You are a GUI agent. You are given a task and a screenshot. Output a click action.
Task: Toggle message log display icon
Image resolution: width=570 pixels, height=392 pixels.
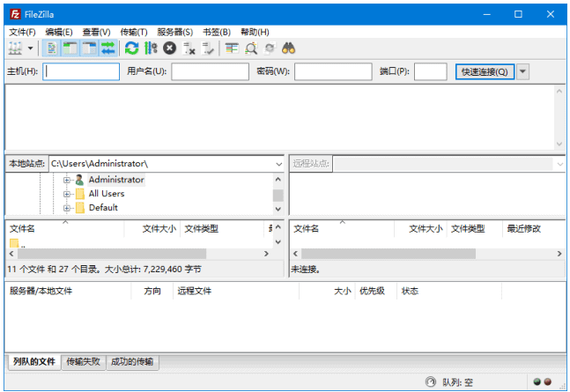click(x=52, y=48)
